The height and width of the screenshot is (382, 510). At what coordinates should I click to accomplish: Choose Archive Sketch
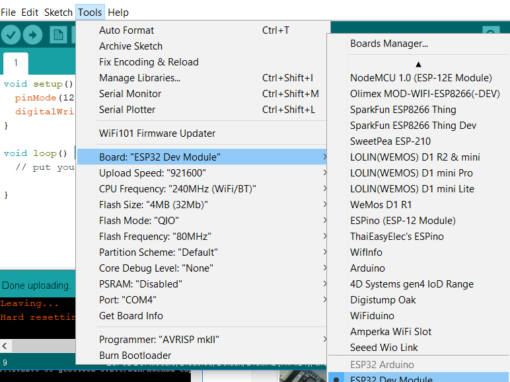[x=202, y=46]
